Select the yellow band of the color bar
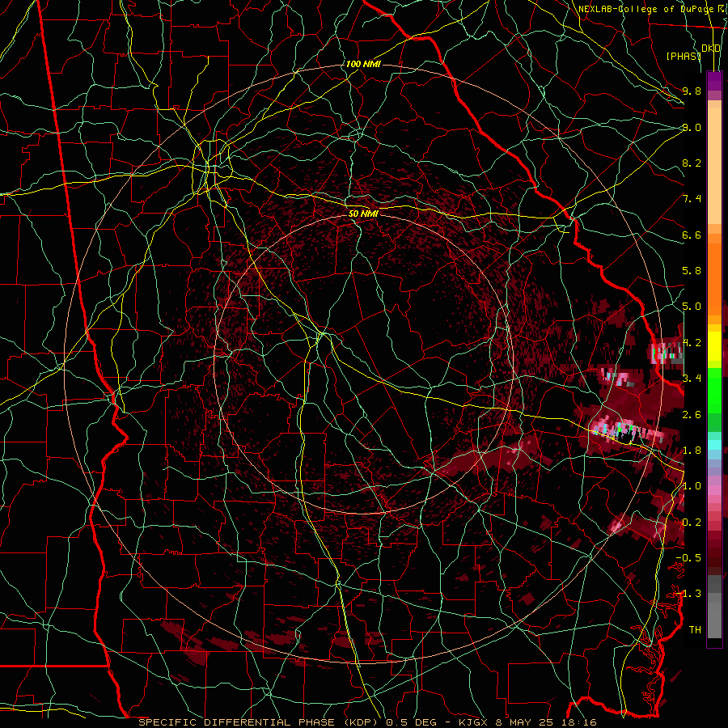Image resolution: width=728 pixels, height=728 pixels. (x=714, y=346)
